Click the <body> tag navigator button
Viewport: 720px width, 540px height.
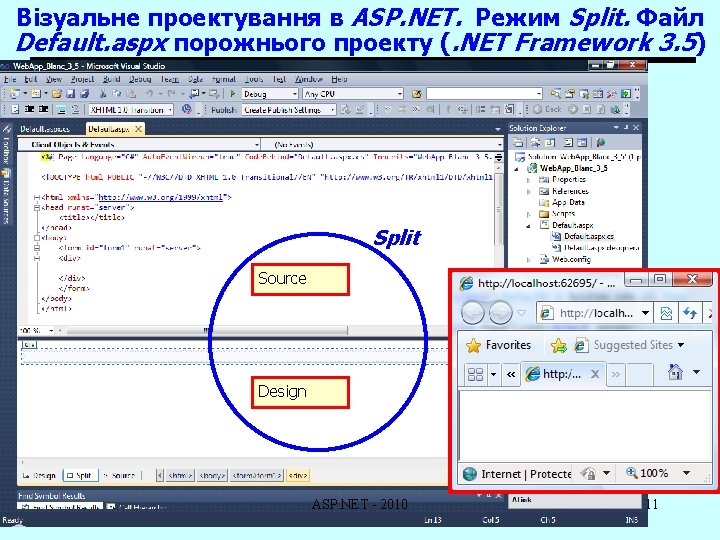(212, 476)
